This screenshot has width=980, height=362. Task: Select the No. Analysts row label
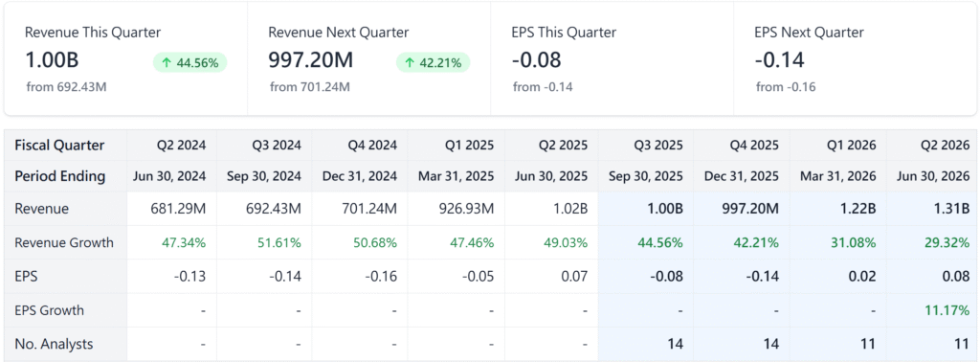(x=54, y=344)
